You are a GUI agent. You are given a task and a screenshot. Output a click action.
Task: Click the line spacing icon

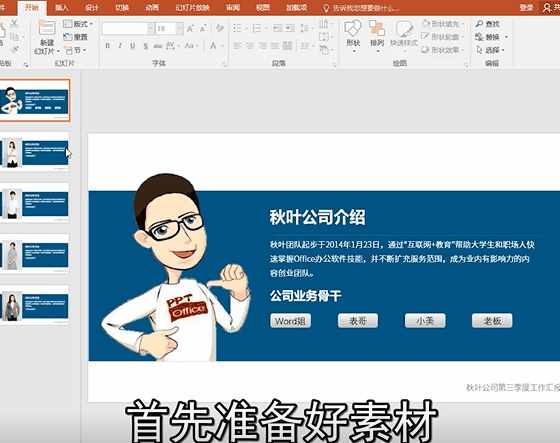305,28
